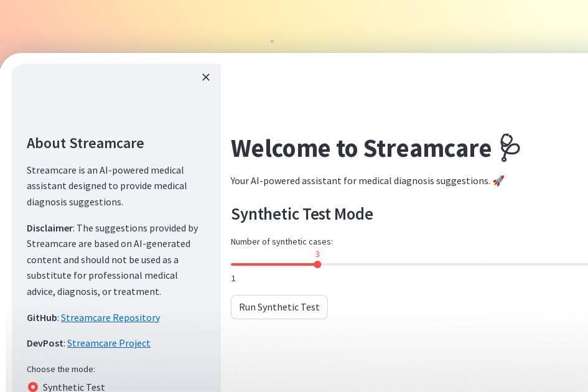This screenshot has height=392, width=588.
Task: Click the 'Welcome to Streamcare' title
Action: click(361, 148)
